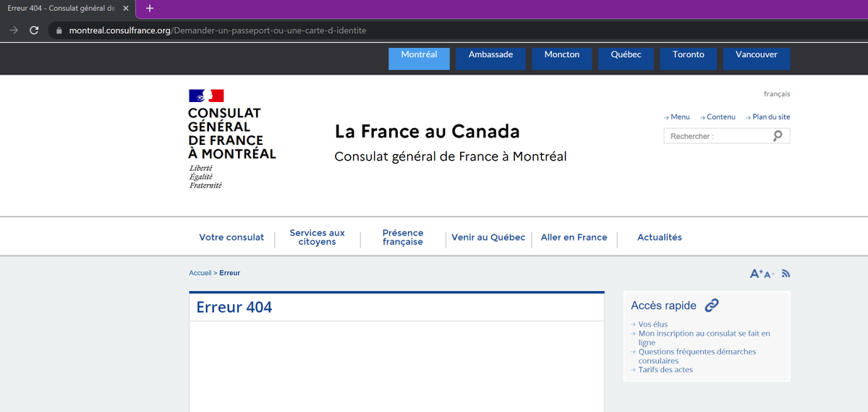Go to Accueil breadcrumb link

coord(200,273)
